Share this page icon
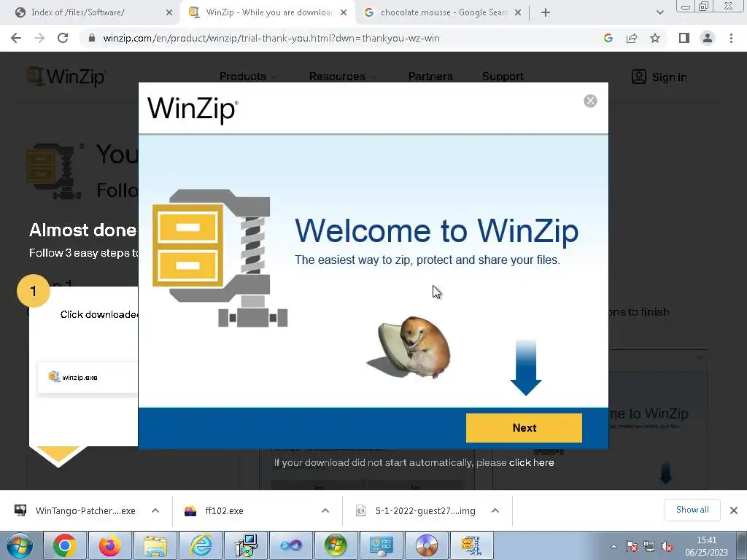 pos(632,38)
